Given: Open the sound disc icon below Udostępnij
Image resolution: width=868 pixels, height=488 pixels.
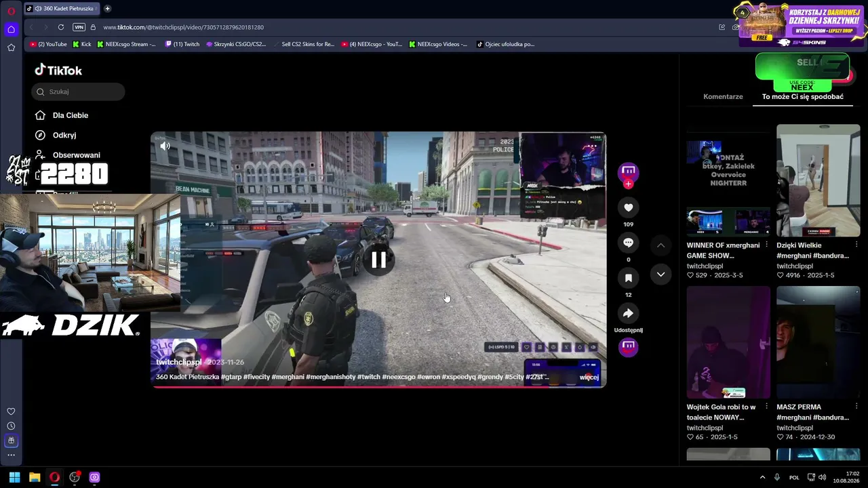Looking at the screenshot, I should pos(628,347).
